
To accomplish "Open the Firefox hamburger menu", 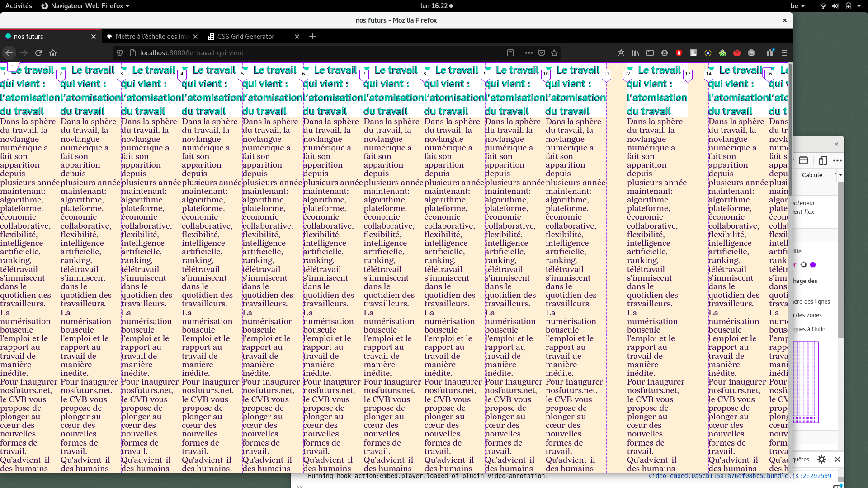I will [784, 53].
